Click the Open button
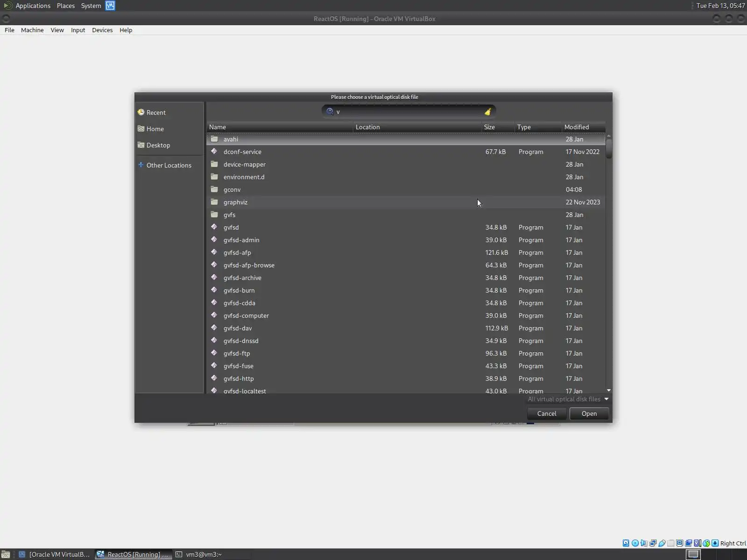Screen dimensions: 747x560 (x=589, y=413)
